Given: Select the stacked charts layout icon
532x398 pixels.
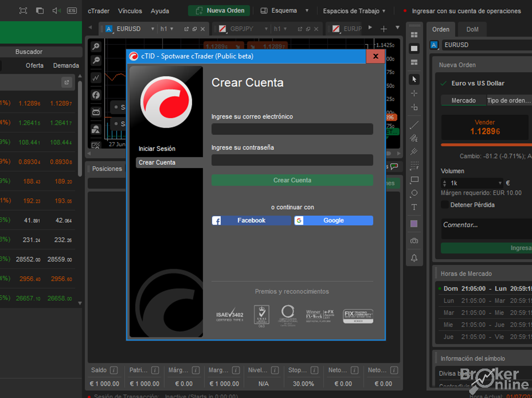Looking at the screenshot, I should [414, 62].
